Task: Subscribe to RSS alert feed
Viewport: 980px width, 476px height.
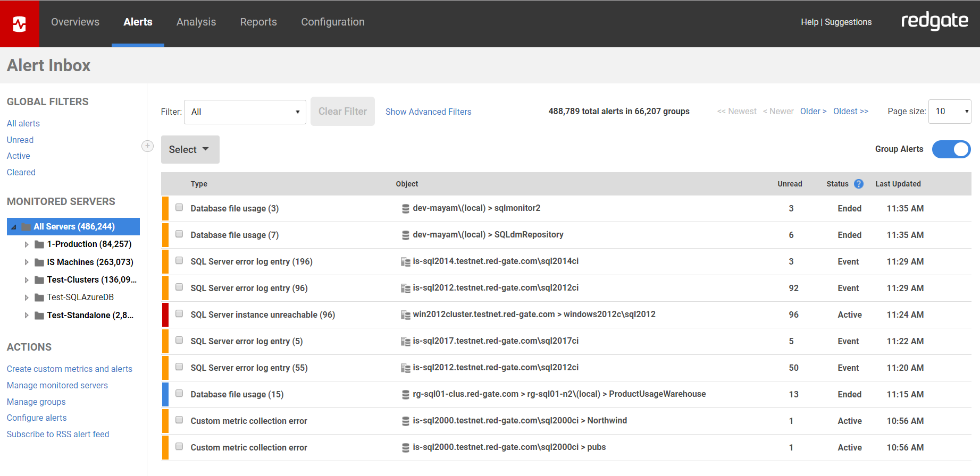Action: [x=58, y=435]
